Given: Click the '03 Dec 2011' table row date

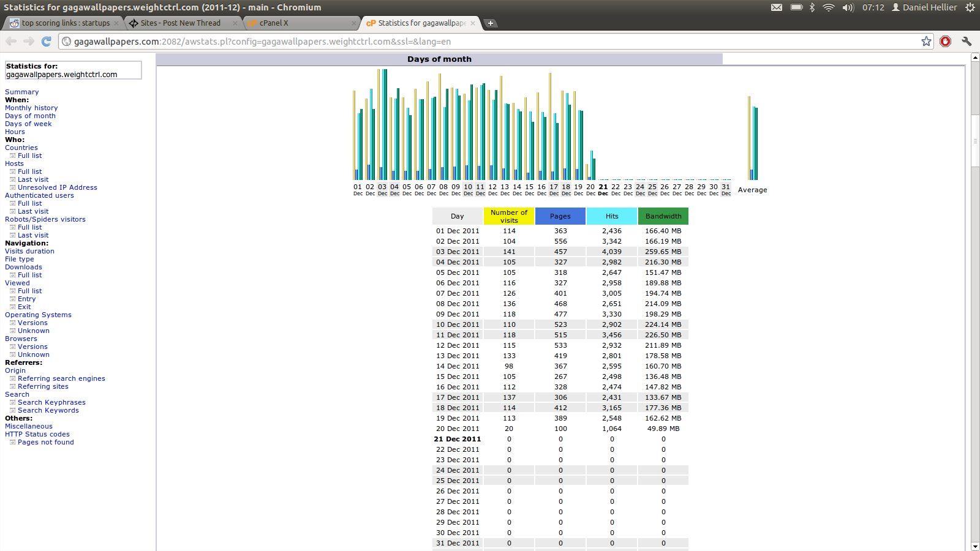Looking at the screenshot, I should click(x=458, y=252).
